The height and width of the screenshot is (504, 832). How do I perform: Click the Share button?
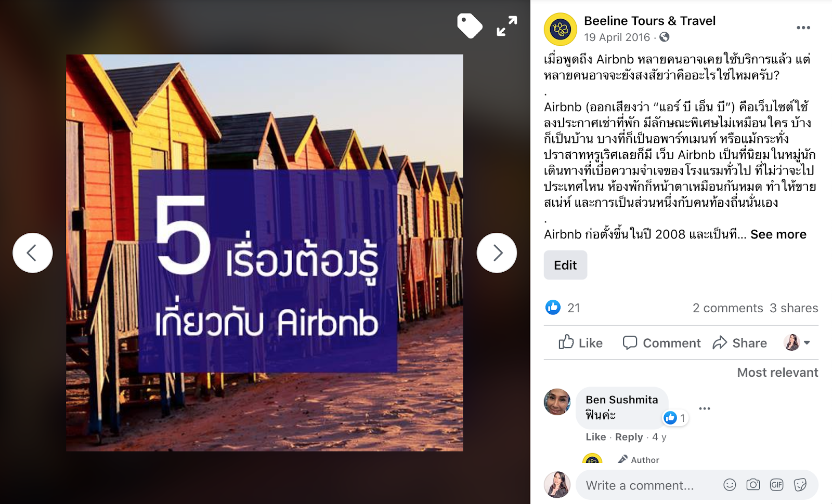(x=740, y=343)
